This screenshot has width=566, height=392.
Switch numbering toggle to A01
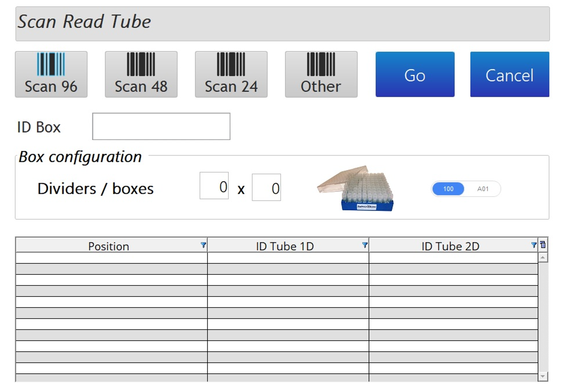(483, 189)
